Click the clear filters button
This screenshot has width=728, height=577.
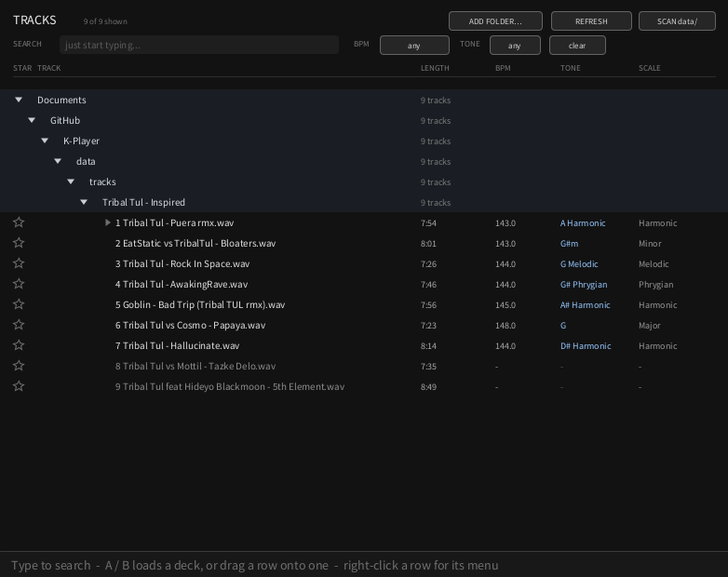577,45
